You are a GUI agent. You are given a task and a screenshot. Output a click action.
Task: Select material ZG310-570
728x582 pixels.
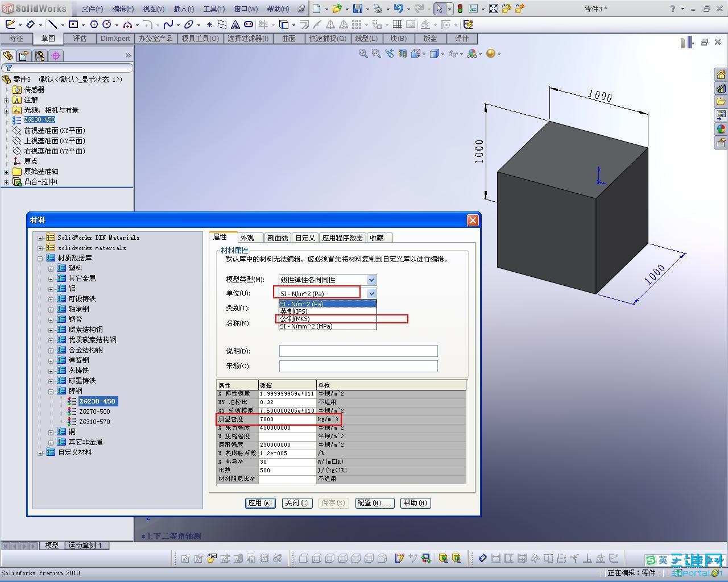94,422
